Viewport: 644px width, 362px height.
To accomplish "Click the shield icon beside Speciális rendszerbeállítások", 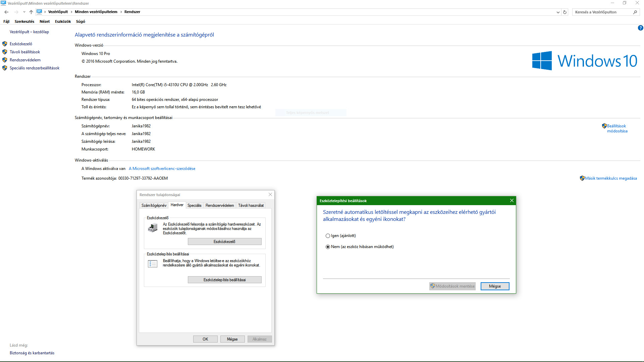I will 5,68.
